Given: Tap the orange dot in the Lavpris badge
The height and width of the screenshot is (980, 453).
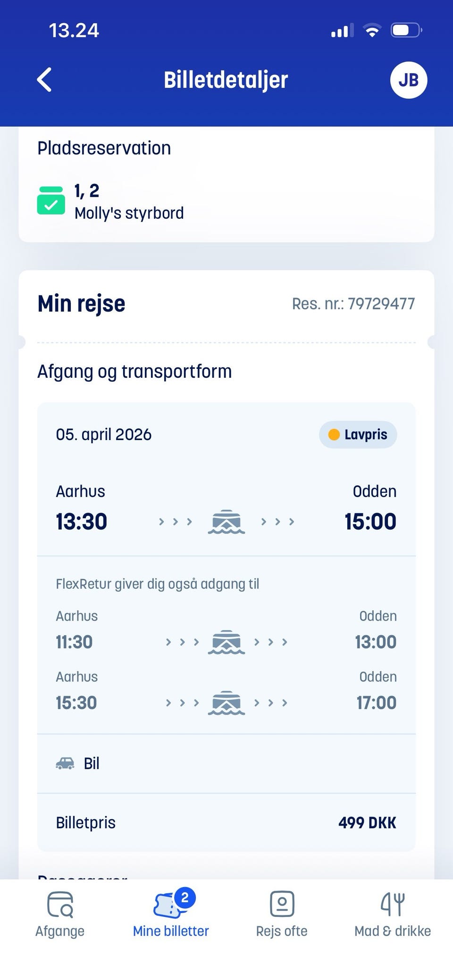Looking at the screenshot, I should click(x=334, y=434).
